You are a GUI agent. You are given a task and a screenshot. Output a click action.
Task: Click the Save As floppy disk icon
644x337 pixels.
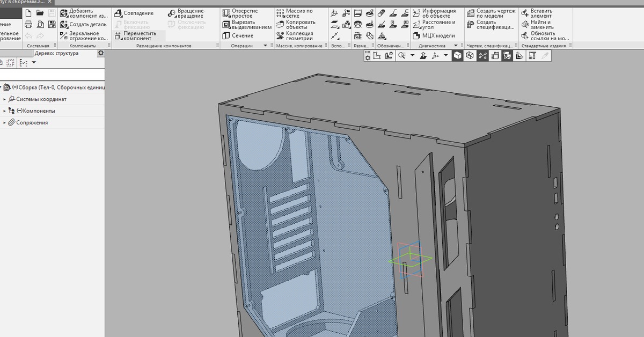point(52,24)
